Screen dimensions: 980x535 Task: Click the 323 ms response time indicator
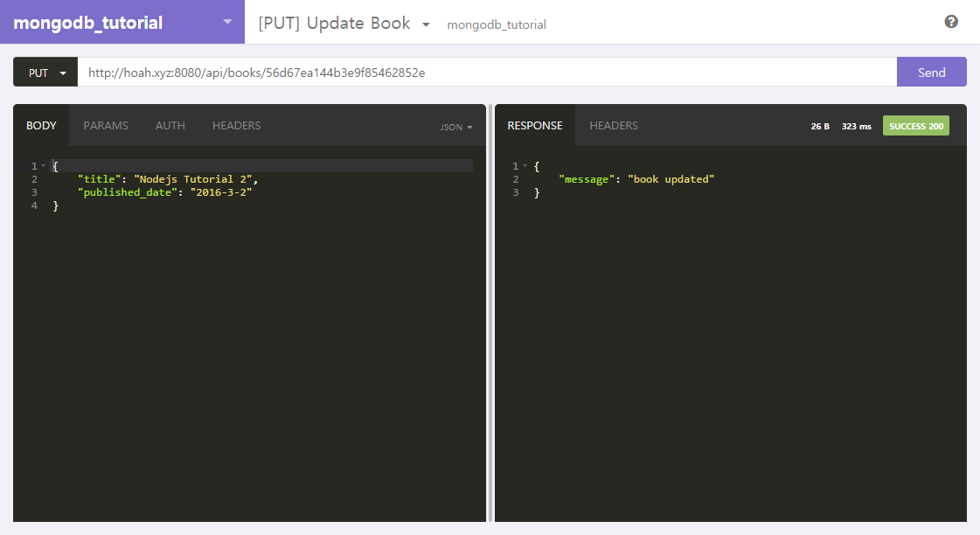tap(855, 125)
